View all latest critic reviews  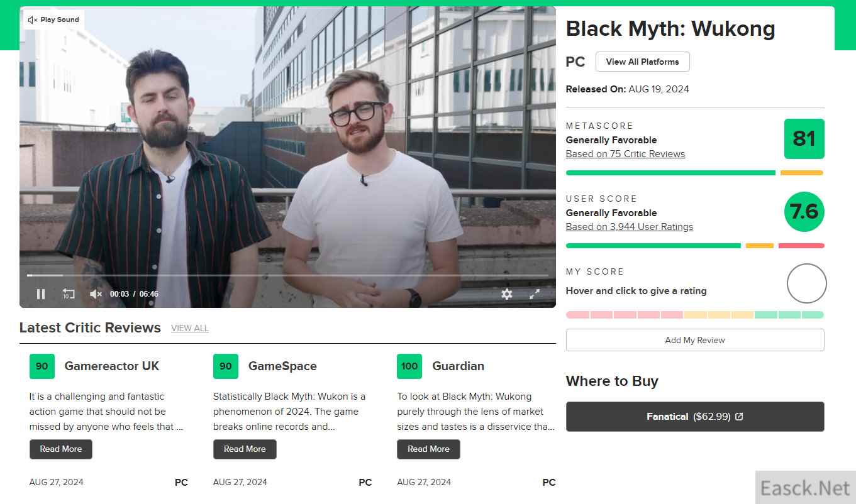pos(189,328)
